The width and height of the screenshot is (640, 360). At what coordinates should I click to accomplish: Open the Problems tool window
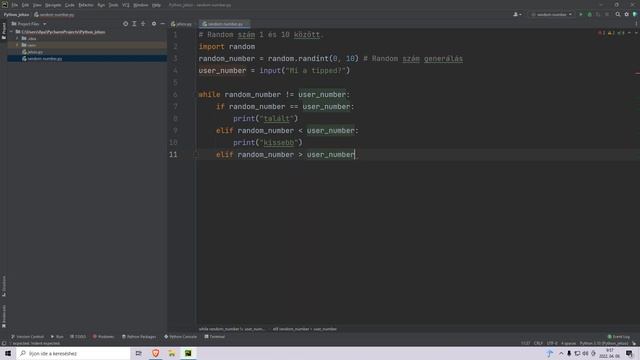[103, 337]
